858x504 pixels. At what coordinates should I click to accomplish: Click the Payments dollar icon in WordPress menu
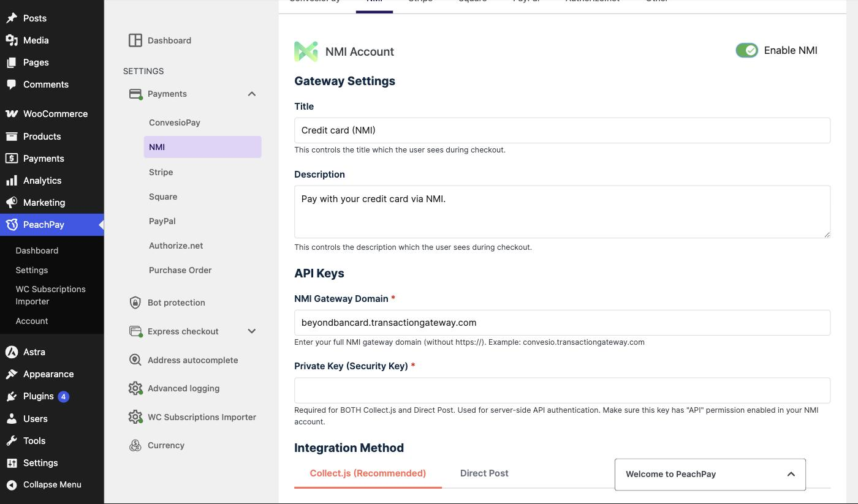tap(12, 159)
